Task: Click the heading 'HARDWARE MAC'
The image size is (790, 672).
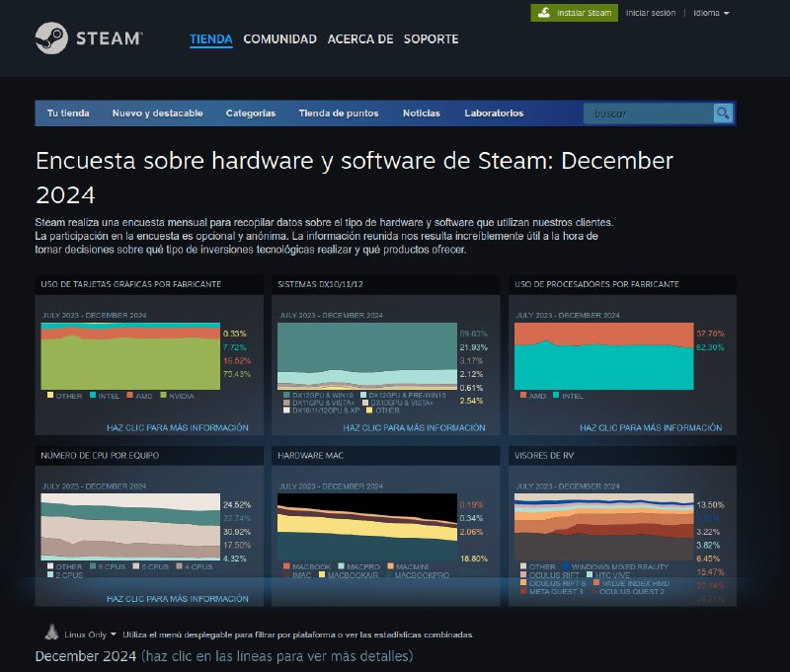Action: (x=310, y=455)
